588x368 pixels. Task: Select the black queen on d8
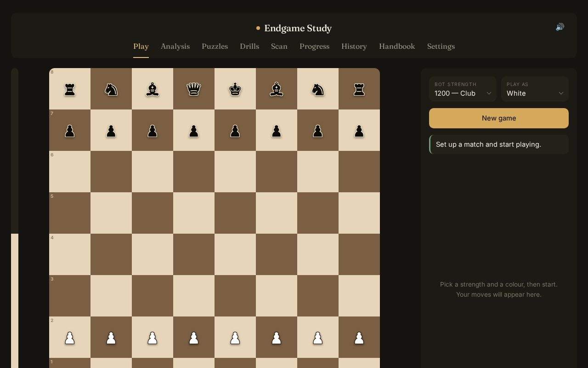pyautogui.click(x=194, y=89)
